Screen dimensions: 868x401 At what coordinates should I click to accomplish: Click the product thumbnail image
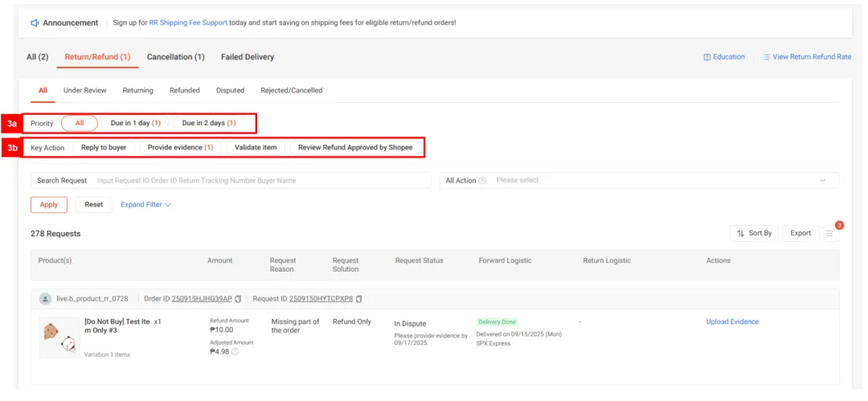click(59, 337)
